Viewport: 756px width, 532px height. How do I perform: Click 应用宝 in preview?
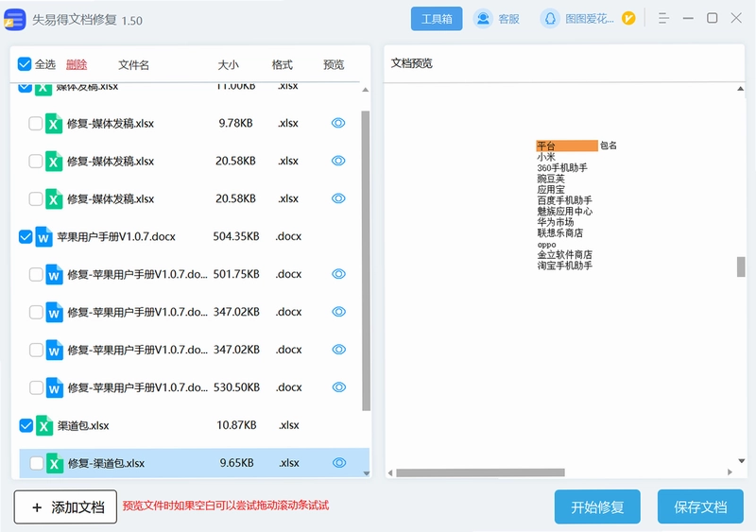click(x=551, y=190)
